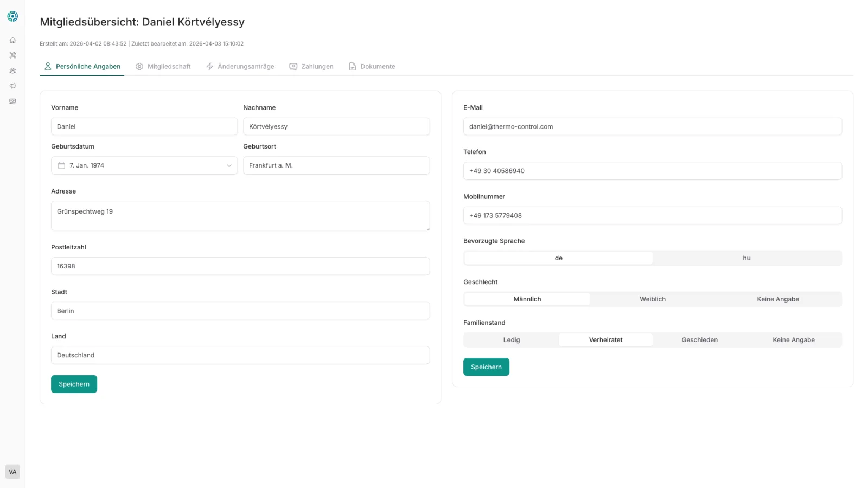Viewport: 868px width, 488px height.
Task: Save the address form with Speichern
Action: point(74,384)
